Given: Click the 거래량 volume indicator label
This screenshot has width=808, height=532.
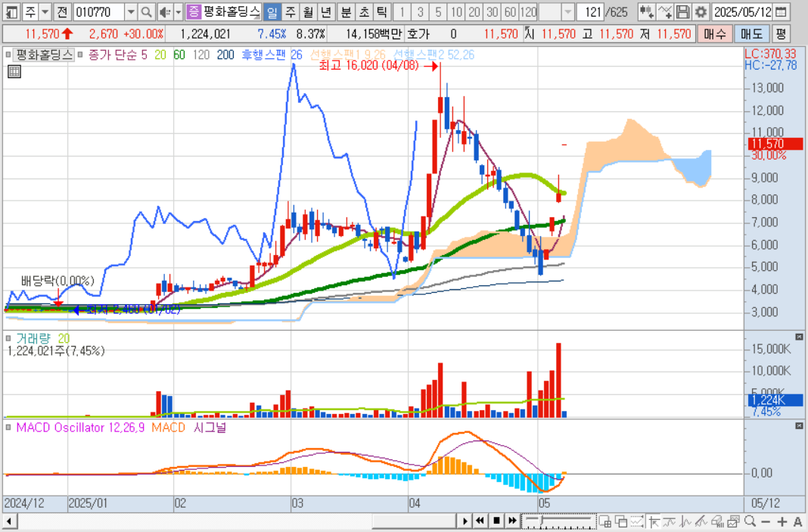Looking at the screenshot, I should [x=33, y=339].
